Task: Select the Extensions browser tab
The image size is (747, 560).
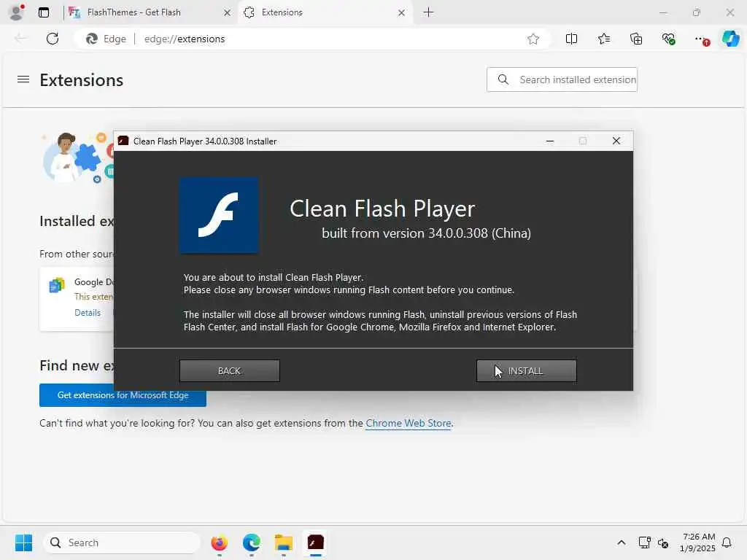Action: pos(324,12)
